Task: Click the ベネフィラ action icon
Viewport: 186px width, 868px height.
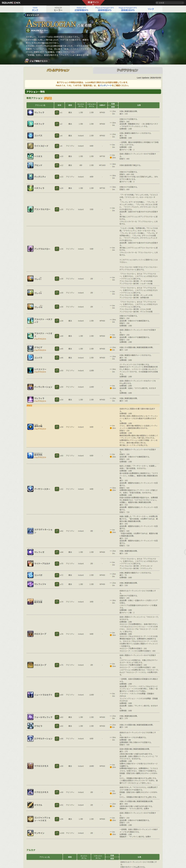Action: [x=30, y=188]
